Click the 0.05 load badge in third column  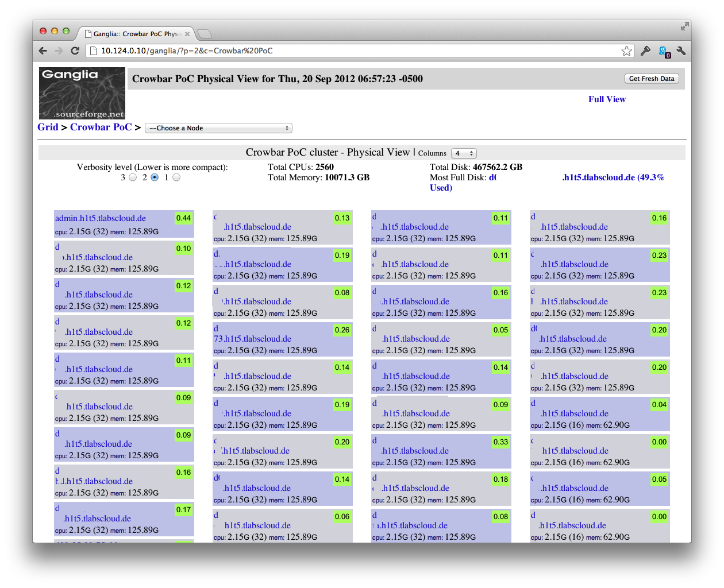point(501,330)
